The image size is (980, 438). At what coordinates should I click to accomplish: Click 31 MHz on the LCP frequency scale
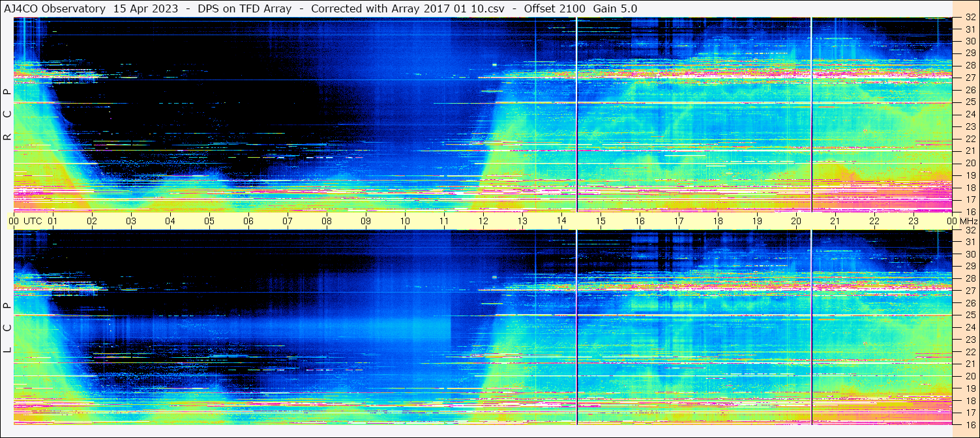pyautogui.click(x=970, y=242)
